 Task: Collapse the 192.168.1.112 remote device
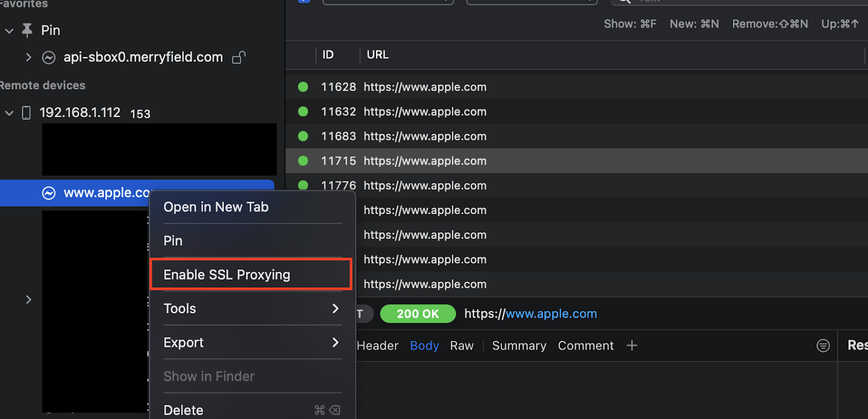click(9, 113)
